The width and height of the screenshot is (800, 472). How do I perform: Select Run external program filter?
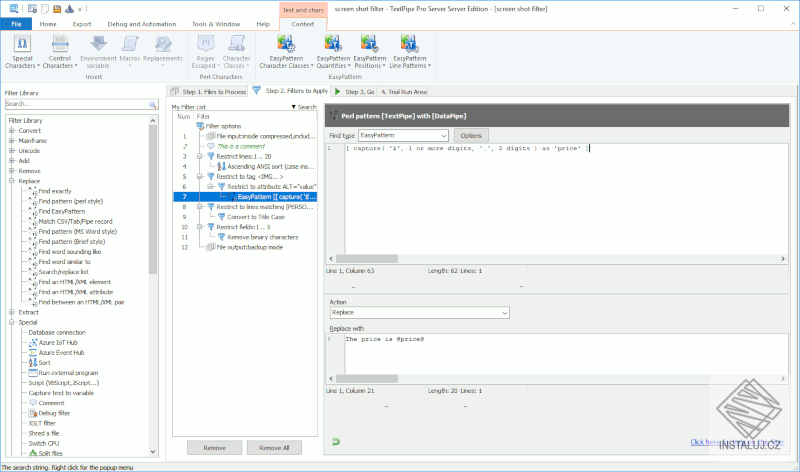click(63, 373)
